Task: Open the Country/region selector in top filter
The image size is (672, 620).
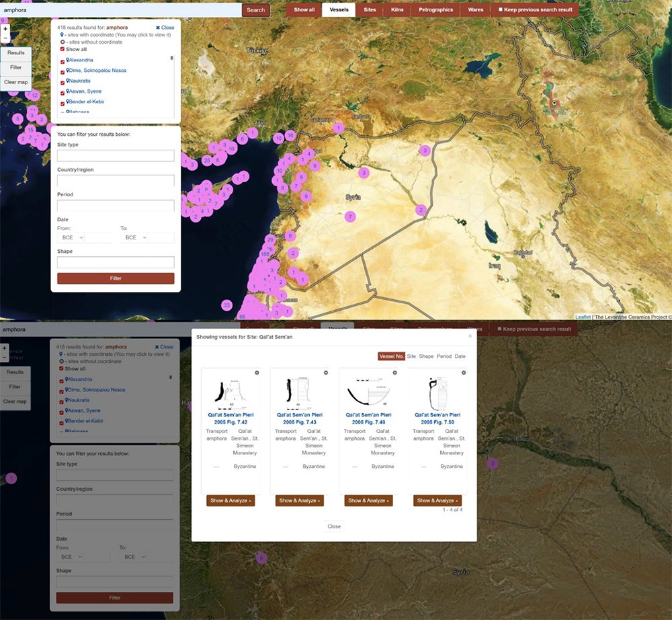Action: 116,180
